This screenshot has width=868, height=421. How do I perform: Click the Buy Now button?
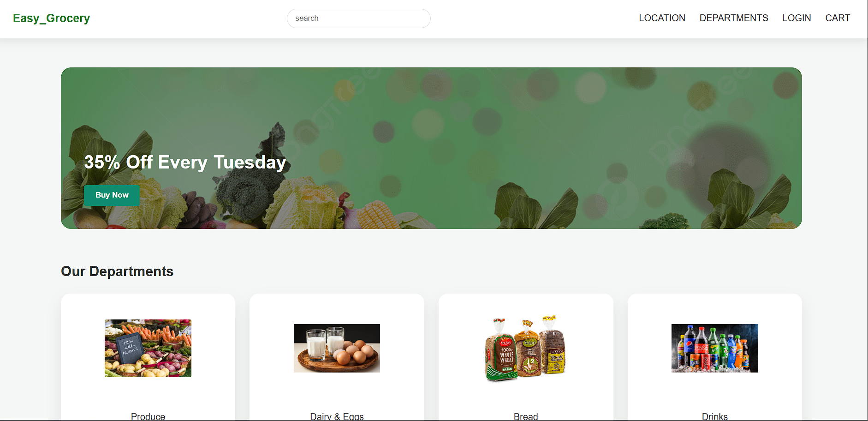point(112,195)
